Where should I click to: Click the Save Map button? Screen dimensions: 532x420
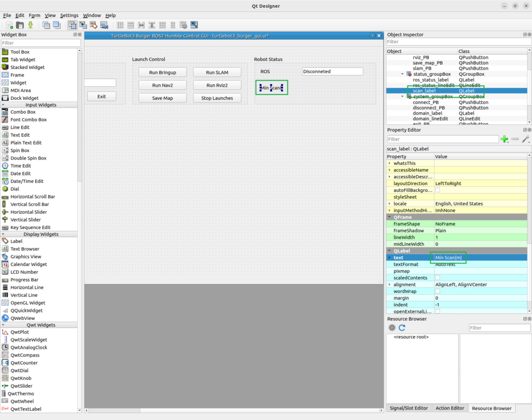(x=163, y=98)
